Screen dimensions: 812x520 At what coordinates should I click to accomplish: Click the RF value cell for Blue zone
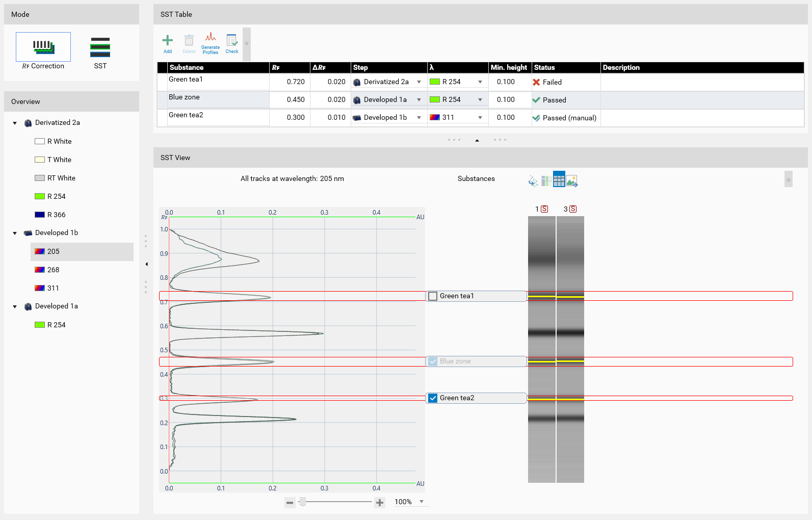[290, 100]
